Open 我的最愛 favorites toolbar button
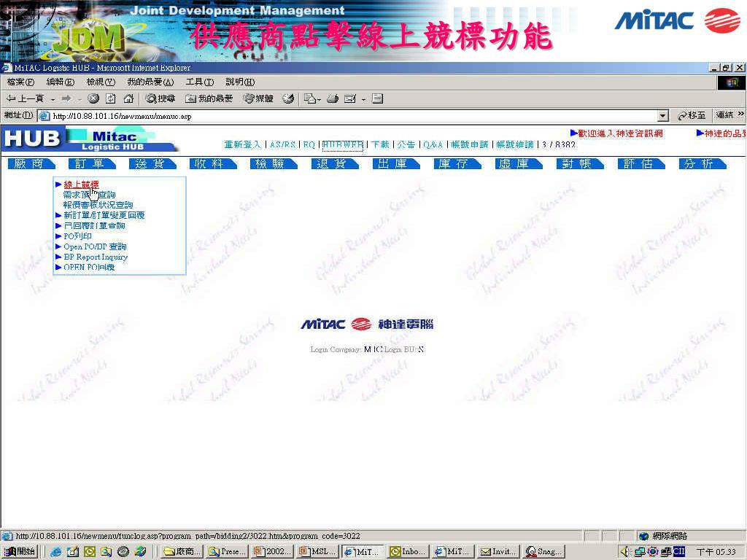This screenshot has width=747, height=560. pyautogui.click(x=209, y=98)
